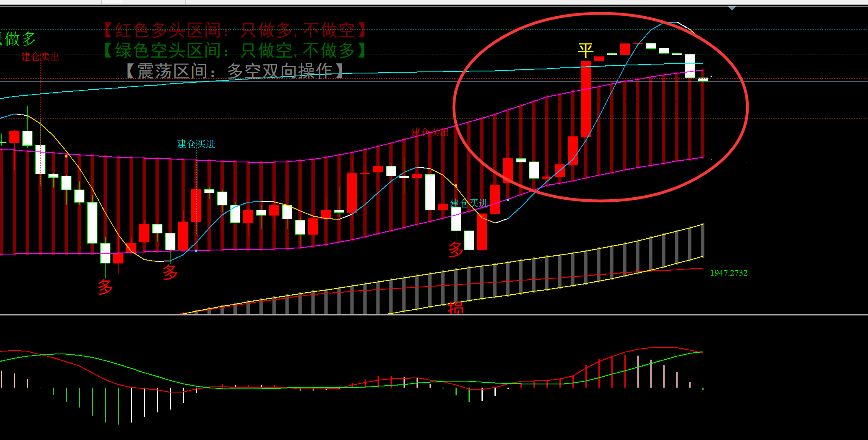This screenshot has height=440, width=868.
Task: Click the leftmost red 多 signal marker
Action: coord(105,287)
